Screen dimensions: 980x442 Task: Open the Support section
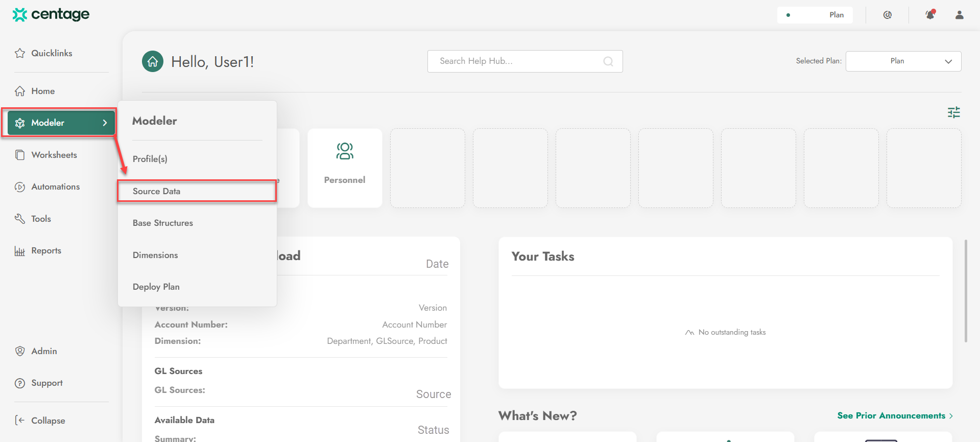(x=46, y=383)
